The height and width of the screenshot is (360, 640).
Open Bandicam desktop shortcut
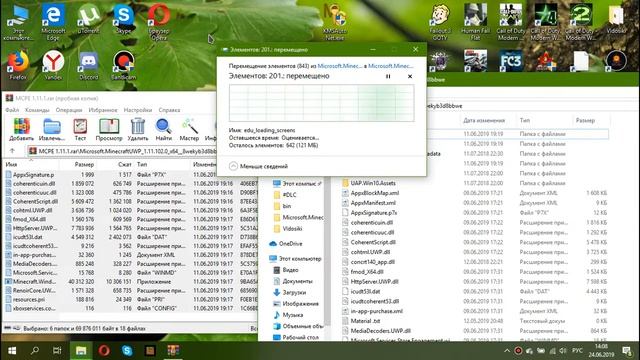click(123, 65)
